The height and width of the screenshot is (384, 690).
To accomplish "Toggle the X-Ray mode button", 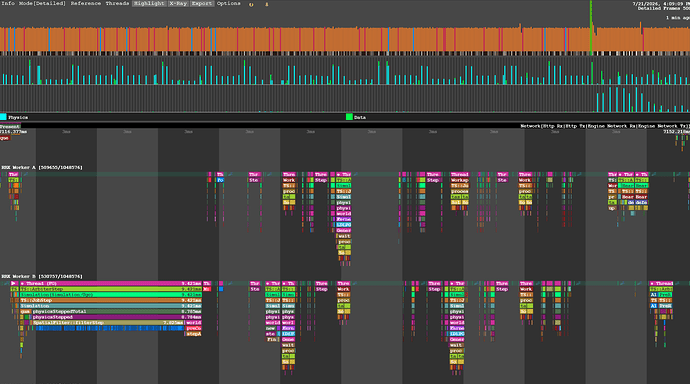I will pos(178,3).
